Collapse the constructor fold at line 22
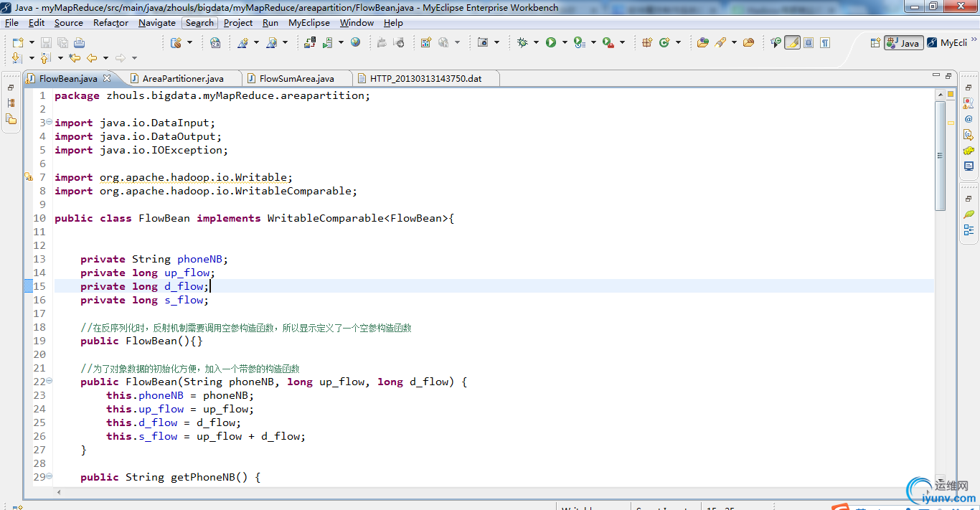 pyautogui.click(x=50, y=382)
